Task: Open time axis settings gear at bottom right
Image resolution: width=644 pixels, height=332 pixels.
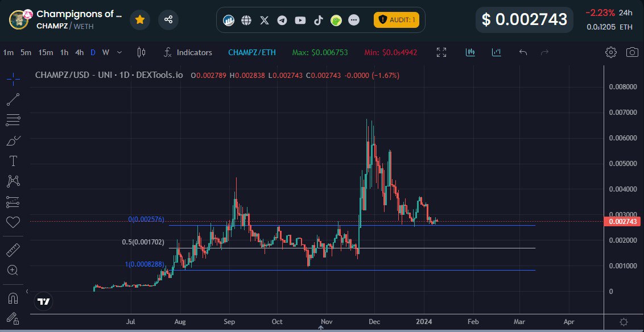Action: [x=624, y=321]
